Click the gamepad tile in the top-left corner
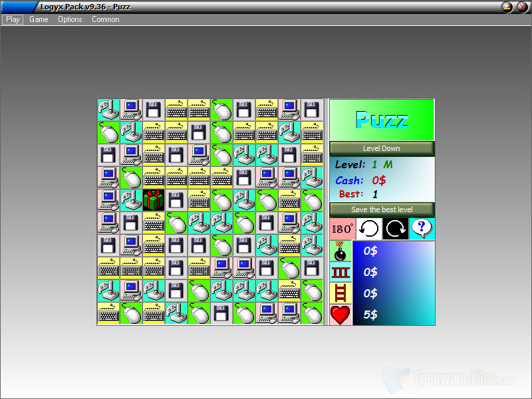532x399 pixels. click(x=108, y=109)
